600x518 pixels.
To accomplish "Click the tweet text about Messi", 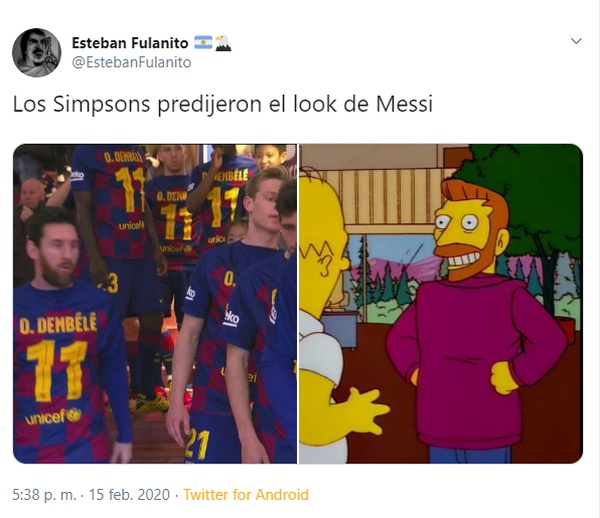I will pos(223,104).
